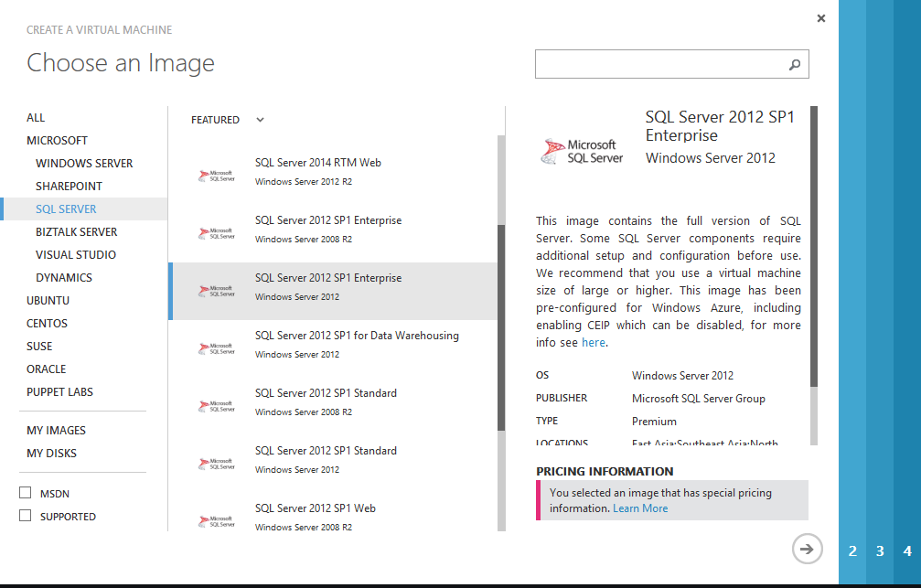Click the Microsoft SQL Server logo in details pane

(x=582, y=151)
